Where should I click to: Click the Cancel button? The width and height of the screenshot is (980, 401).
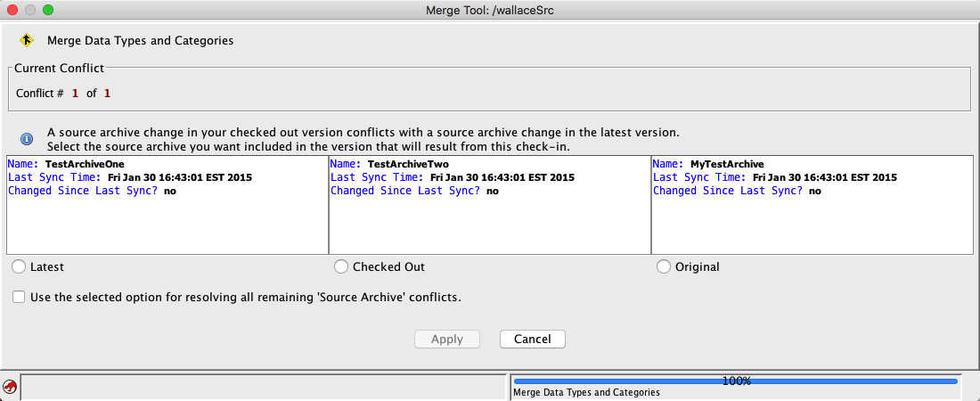point(532,339)
